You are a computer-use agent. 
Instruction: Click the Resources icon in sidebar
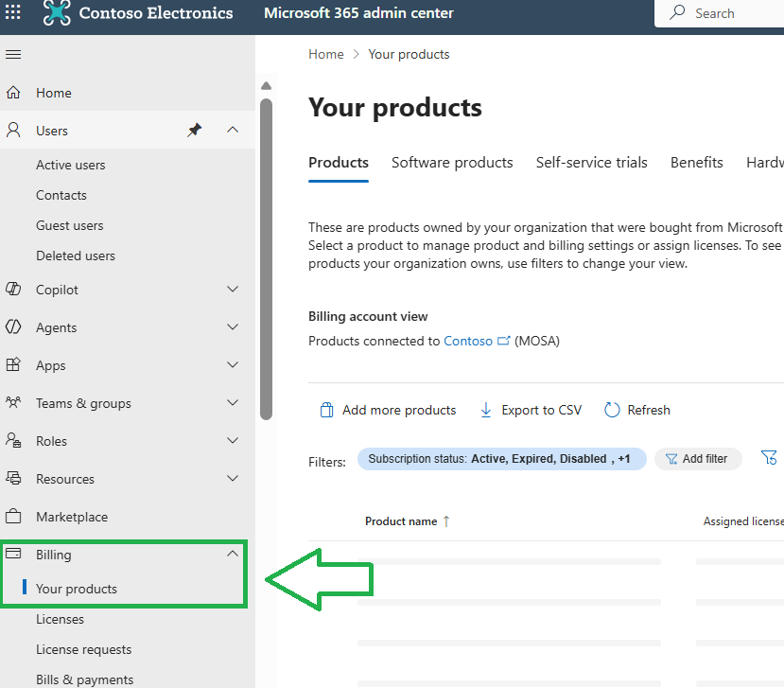click(13, 478)
